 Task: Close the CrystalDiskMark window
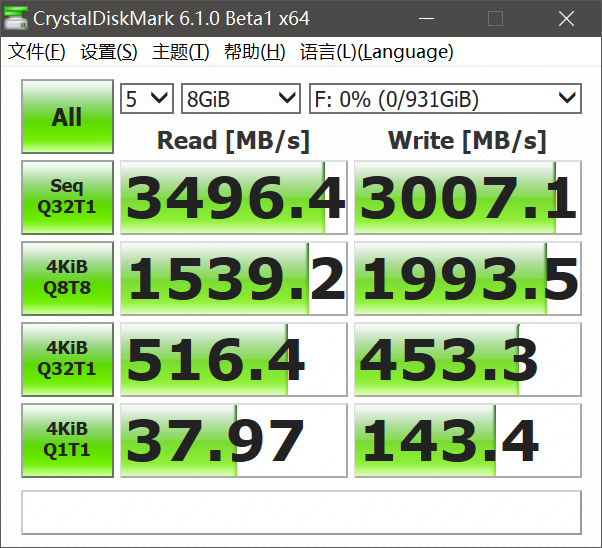(574, 18)
